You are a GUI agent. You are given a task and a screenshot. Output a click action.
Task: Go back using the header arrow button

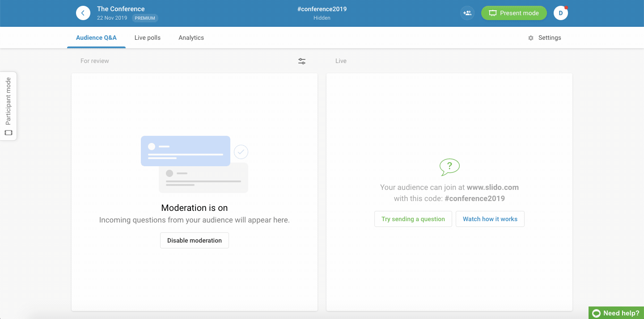pyautogui.click(x=83, y=13)
